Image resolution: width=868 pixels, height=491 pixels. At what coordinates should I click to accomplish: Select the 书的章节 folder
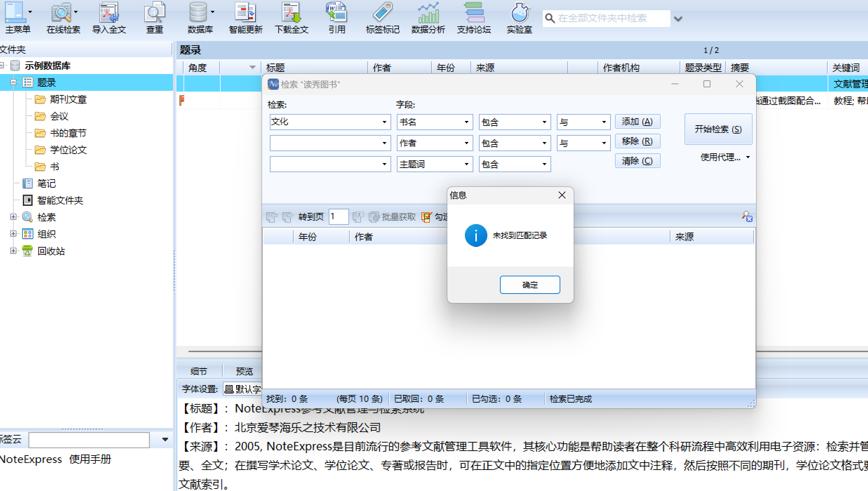click(68, 133)
